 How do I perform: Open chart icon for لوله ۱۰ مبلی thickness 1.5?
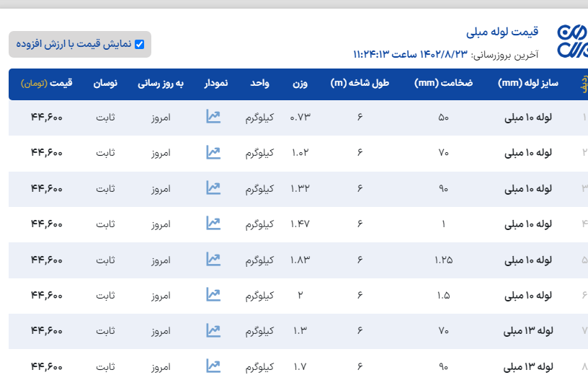(x=213, y=294)
